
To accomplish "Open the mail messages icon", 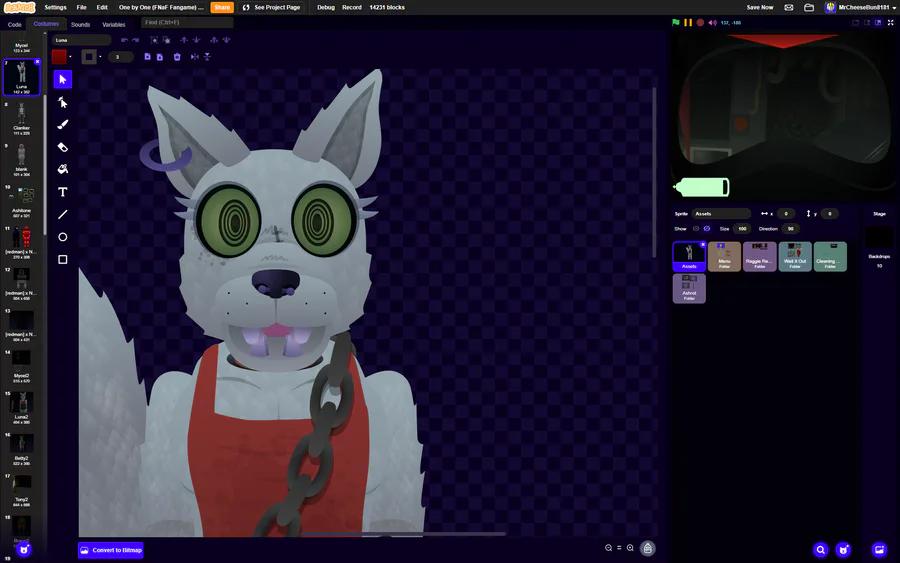I will 789,7.
